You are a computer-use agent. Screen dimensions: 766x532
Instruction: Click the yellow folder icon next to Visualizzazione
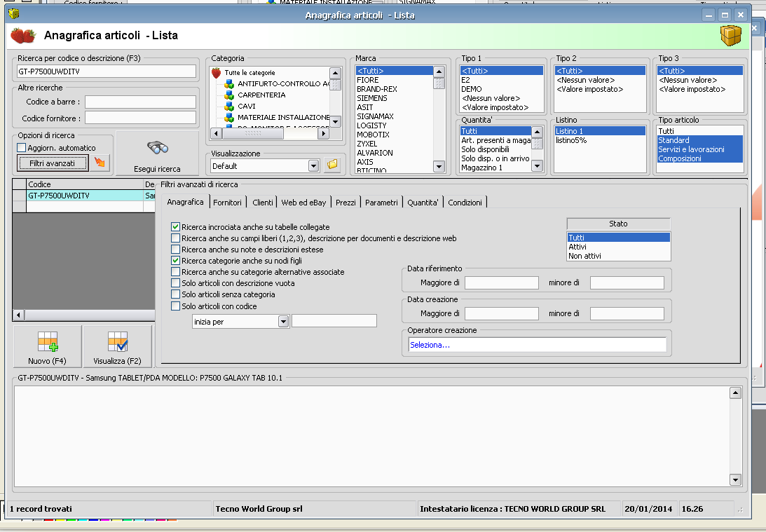[x=332, y=165]
